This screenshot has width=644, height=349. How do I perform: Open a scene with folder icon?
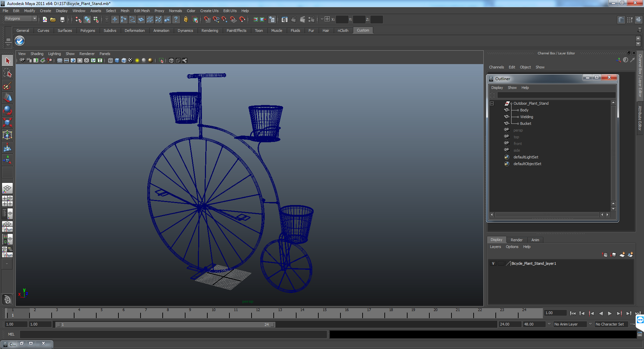pos(53,19)
